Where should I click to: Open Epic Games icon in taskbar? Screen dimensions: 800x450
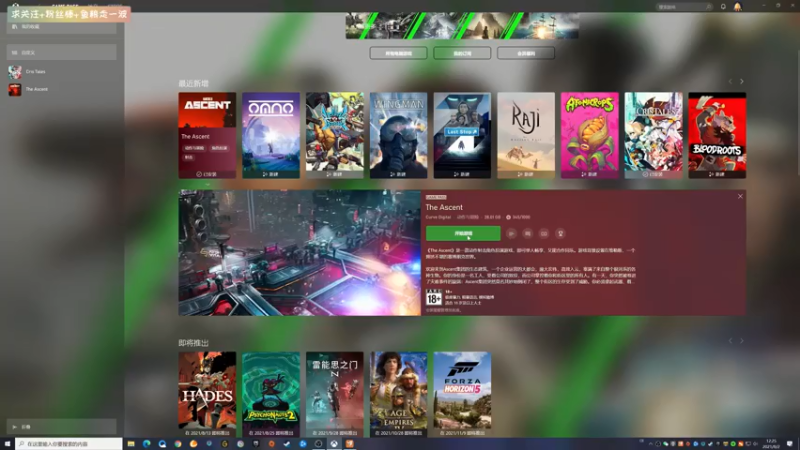(256, 444)
